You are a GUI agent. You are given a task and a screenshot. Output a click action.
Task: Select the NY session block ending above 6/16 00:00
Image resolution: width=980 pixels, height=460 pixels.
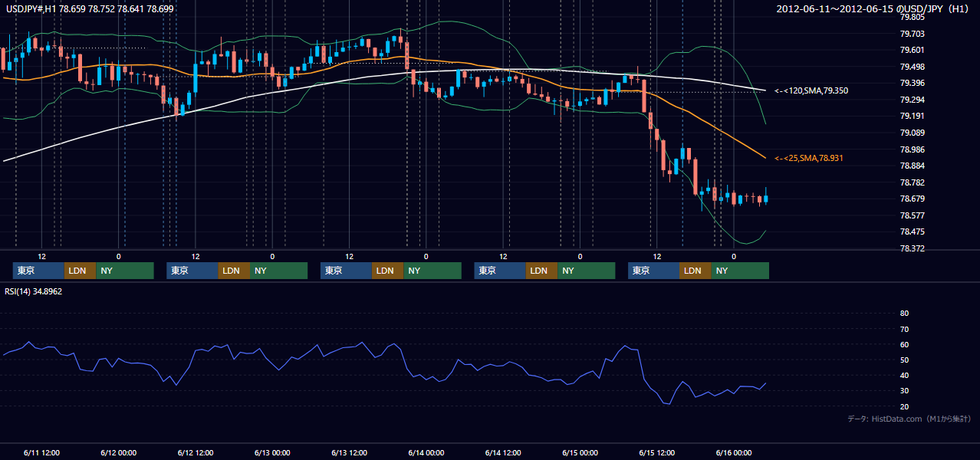(x=740, y=271)
